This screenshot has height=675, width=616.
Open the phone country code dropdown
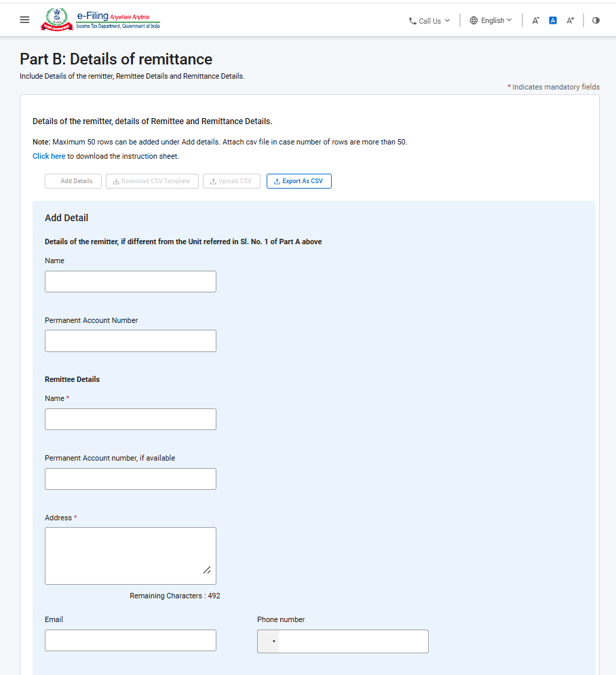tap(268, 642)
